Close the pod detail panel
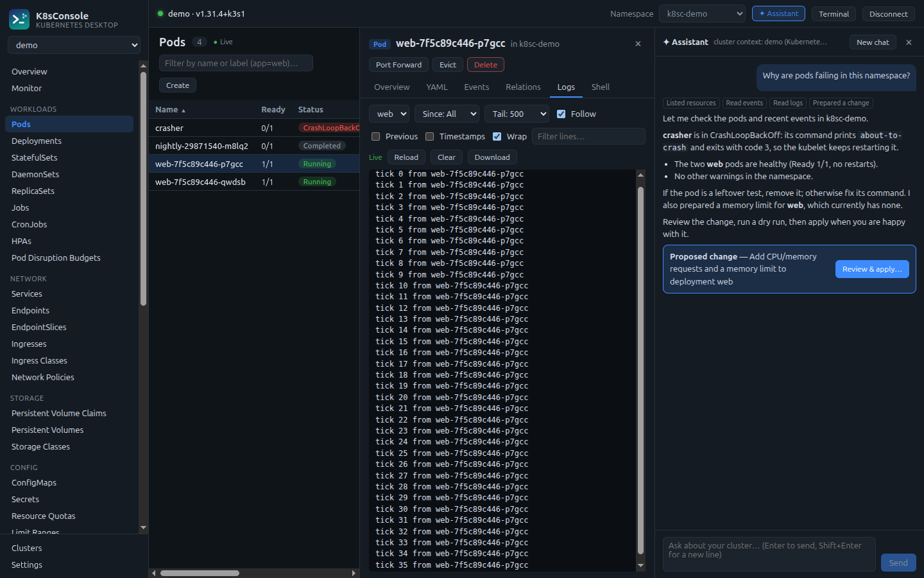The width and height of the screenshot is (924, 578). click(x=638, y=44)
